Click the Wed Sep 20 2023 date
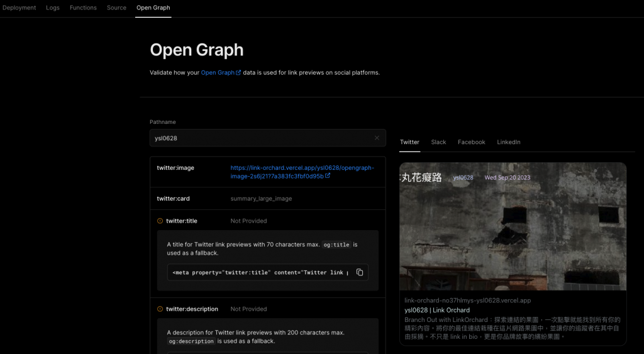 pyautogui.click(x=508, y=177)
